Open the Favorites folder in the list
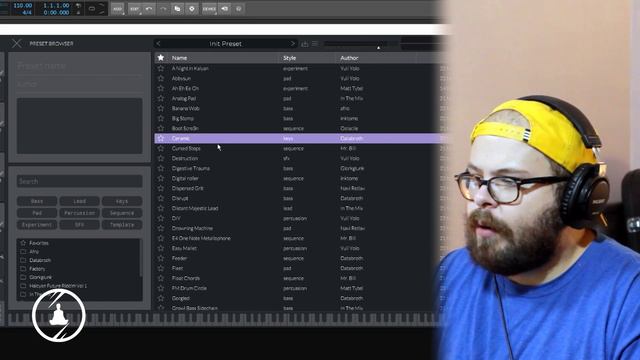 (39, 243)
